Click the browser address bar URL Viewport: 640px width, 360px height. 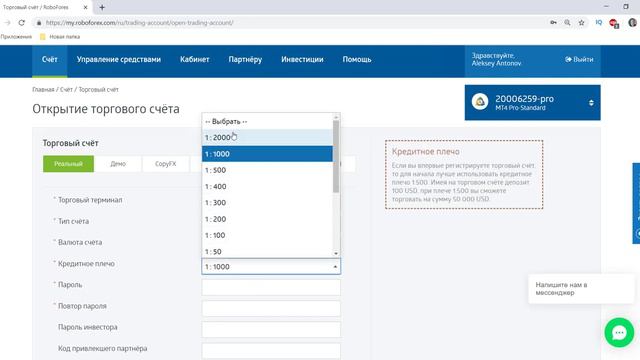[140, 23]
